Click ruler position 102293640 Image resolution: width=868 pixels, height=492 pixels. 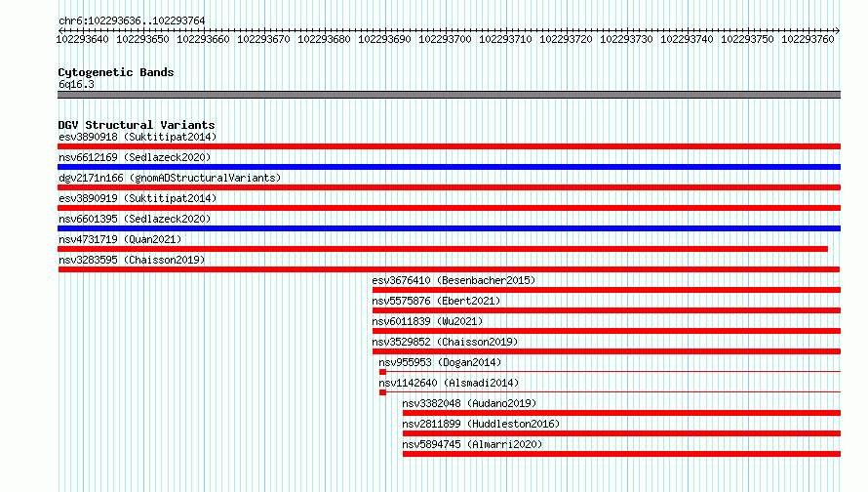(x=83, y=39)
